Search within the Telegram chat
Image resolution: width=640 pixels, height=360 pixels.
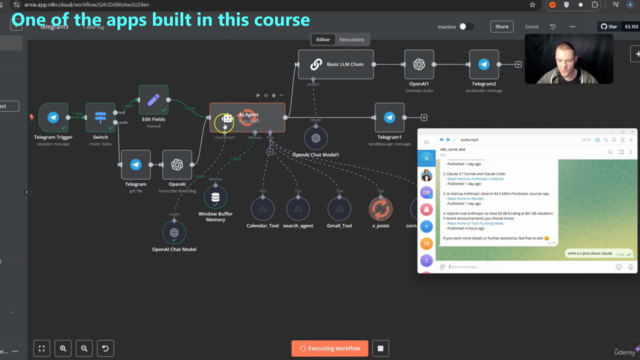(610, 152)
